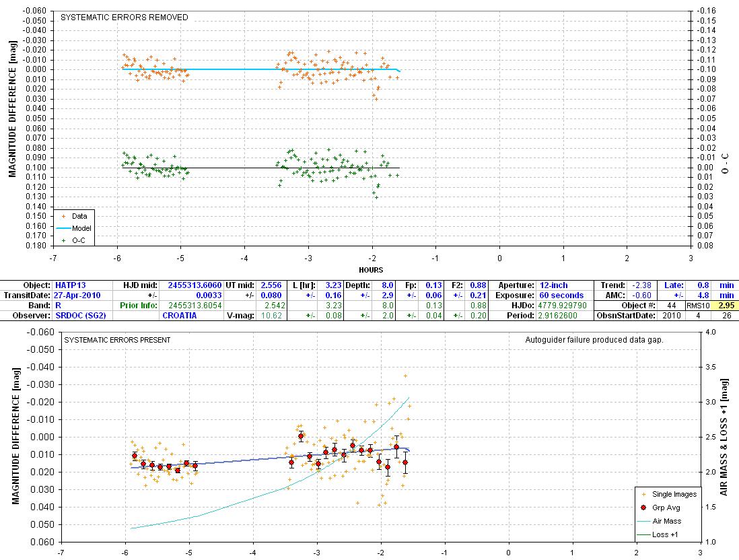Select the HJD mid value '2455313.6060'

(195, 285)
